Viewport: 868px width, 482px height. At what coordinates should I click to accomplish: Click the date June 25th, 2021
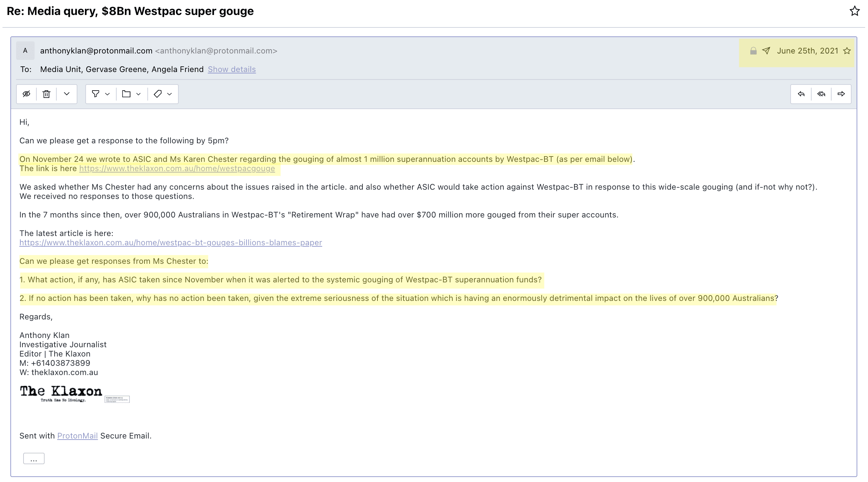pos(807,51)
